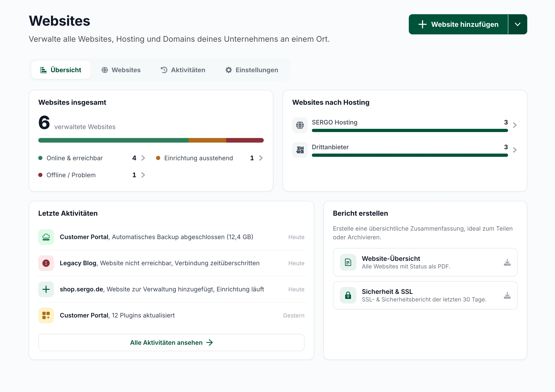Click the orange segment of the website status bar
555x392 pixels.
coord(207,140)
